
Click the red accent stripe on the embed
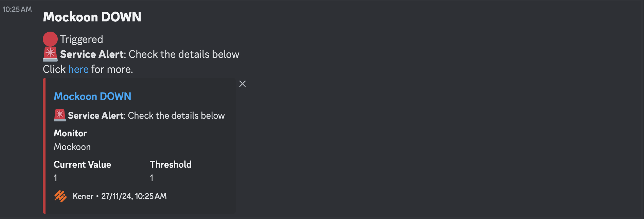pyautogui.click(x=44, y=146)
